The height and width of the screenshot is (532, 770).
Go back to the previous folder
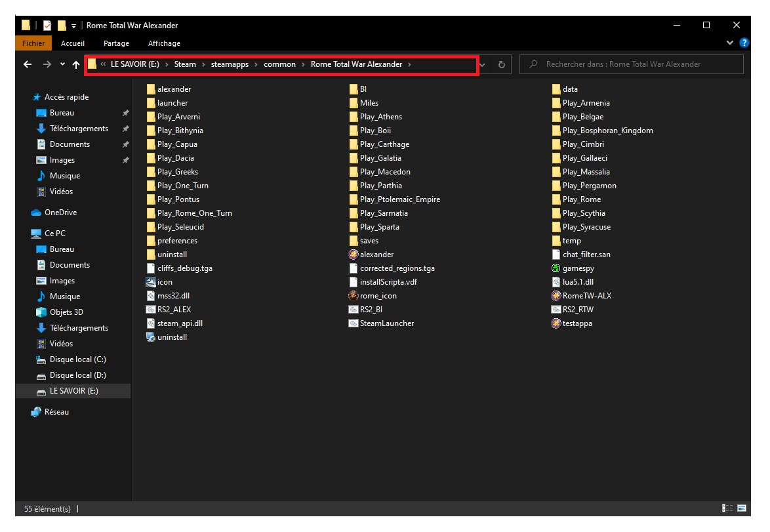[28, 64]
